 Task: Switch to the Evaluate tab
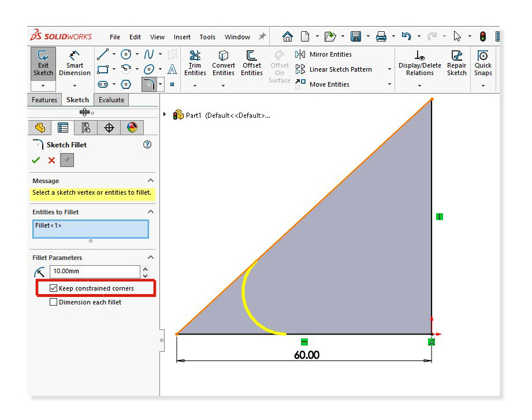click(x=111, y=100)
